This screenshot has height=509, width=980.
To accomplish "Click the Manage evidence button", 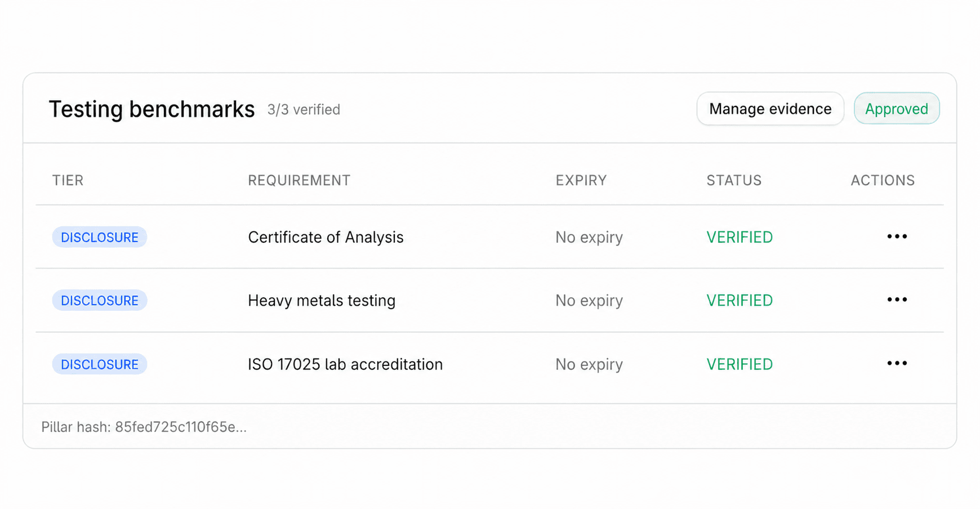I will tap(770, 109).
